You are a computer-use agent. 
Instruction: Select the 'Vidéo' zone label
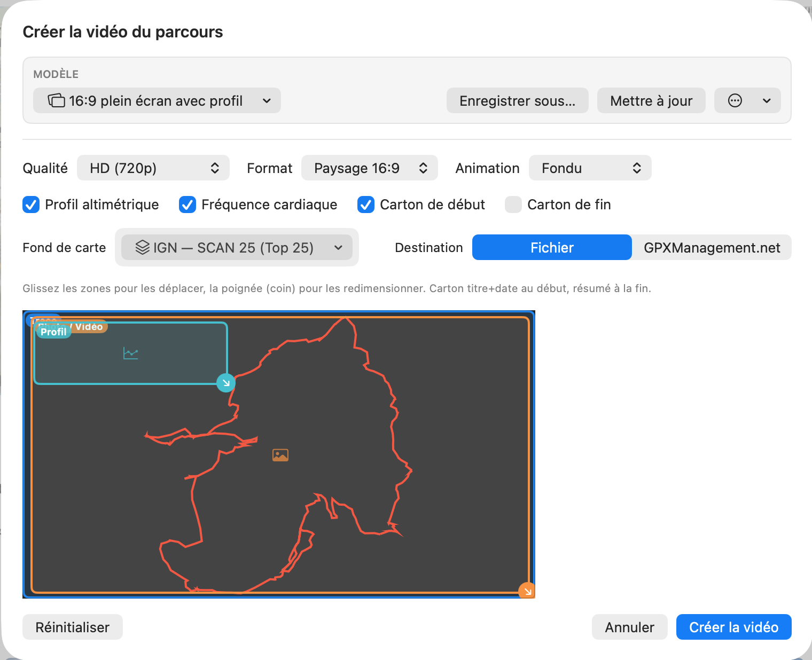tap(89, 327)
